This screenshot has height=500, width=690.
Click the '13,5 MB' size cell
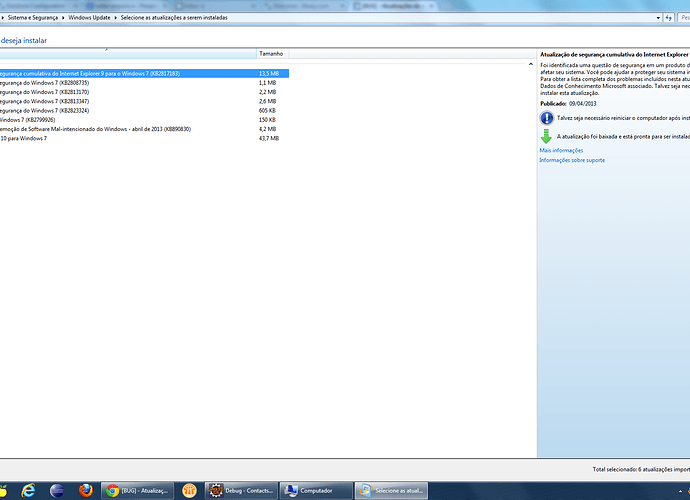point(269,74)
